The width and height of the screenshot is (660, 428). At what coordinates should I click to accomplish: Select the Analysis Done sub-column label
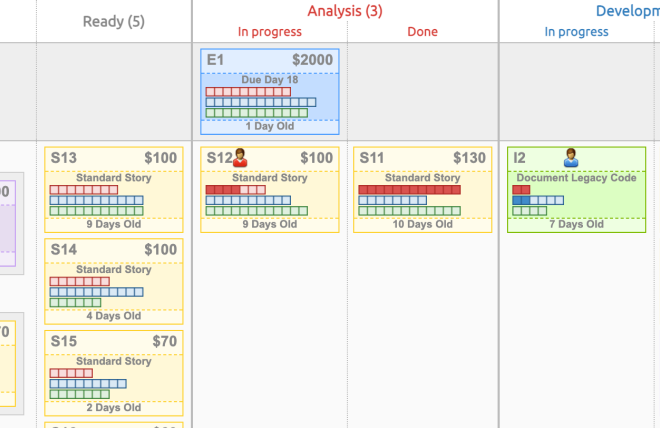(x=422, y=32)
